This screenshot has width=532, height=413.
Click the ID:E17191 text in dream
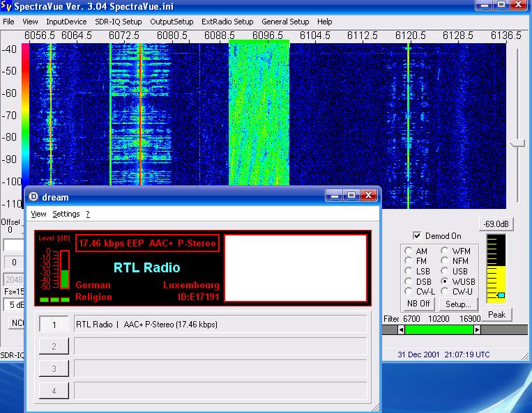pyautogui.click(x=199, y=297)
